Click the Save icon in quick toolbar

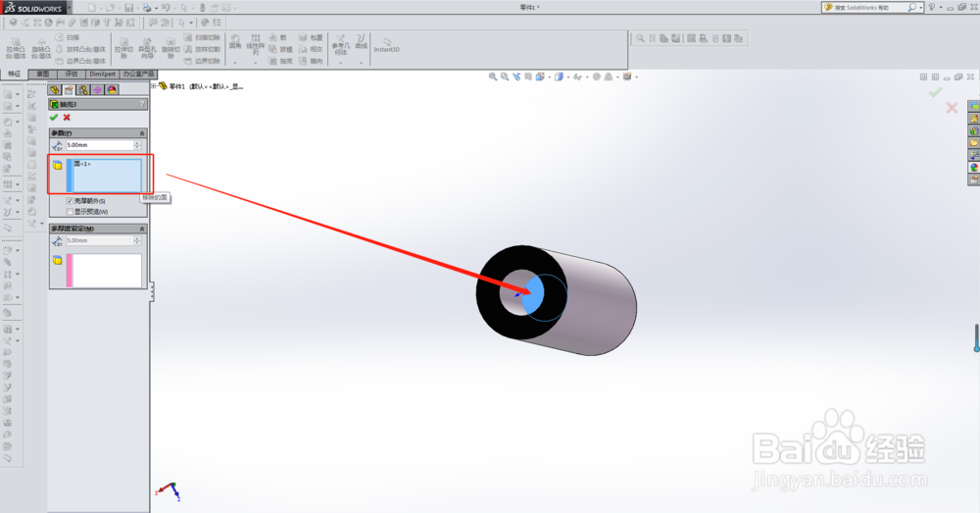pos(128,8)
